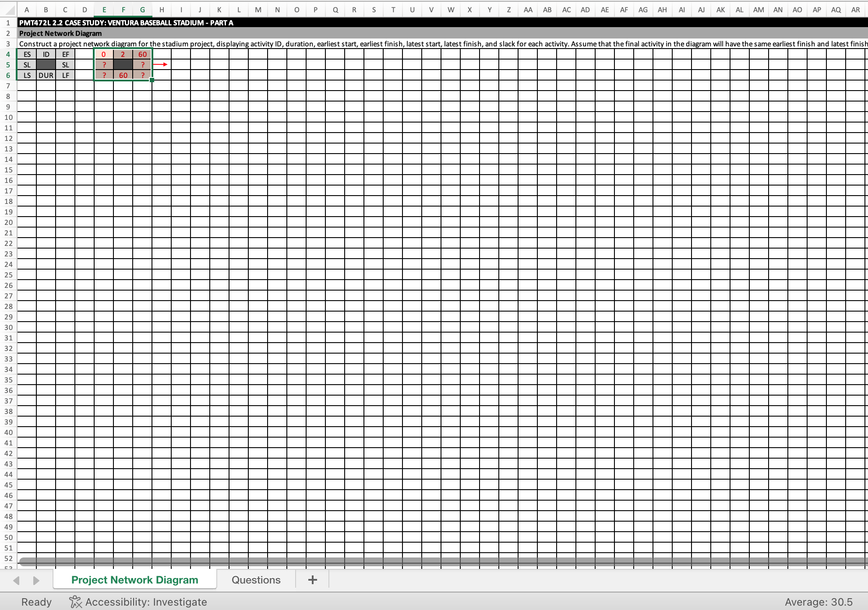Click the previous sheet navigation arrow
The height and width of the screenshot is (610, 868).
point(16,579)
